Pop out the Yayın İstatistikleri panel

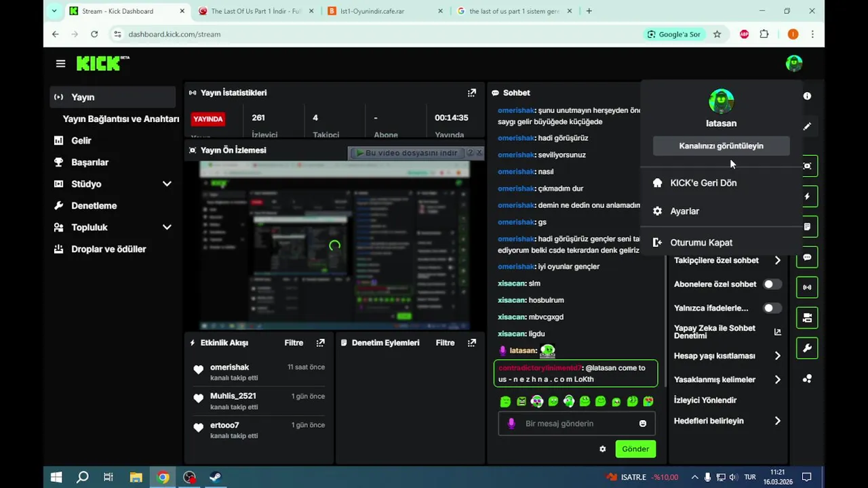[472, 93]
